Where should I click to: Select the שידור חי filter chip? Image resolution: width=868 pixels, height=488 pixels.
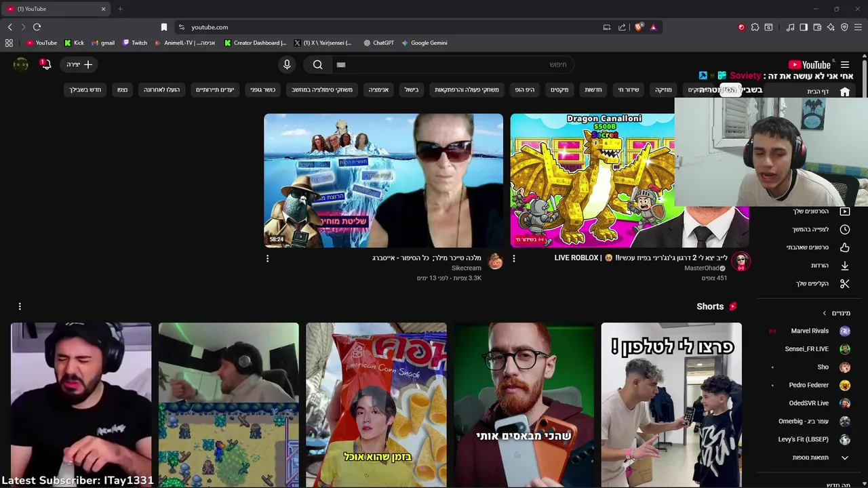pyautogui.click(x=629, y=89)
